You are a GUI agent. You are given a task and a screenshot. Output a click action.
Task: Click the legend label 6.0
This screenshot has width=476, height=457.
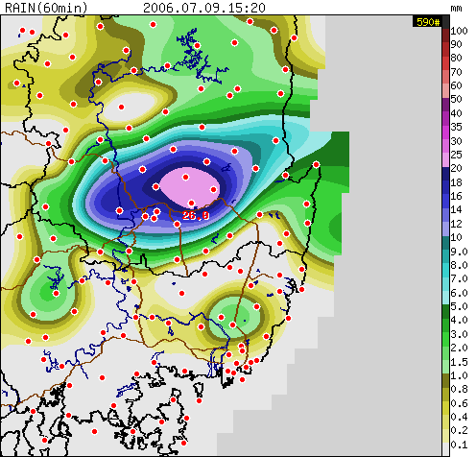tap(459, 293)
